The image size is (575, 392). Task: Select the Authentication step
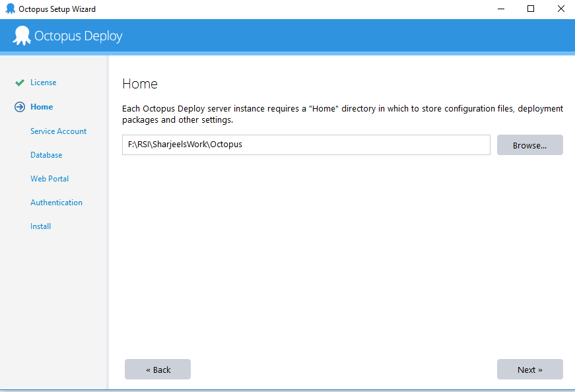pos(57,203)
